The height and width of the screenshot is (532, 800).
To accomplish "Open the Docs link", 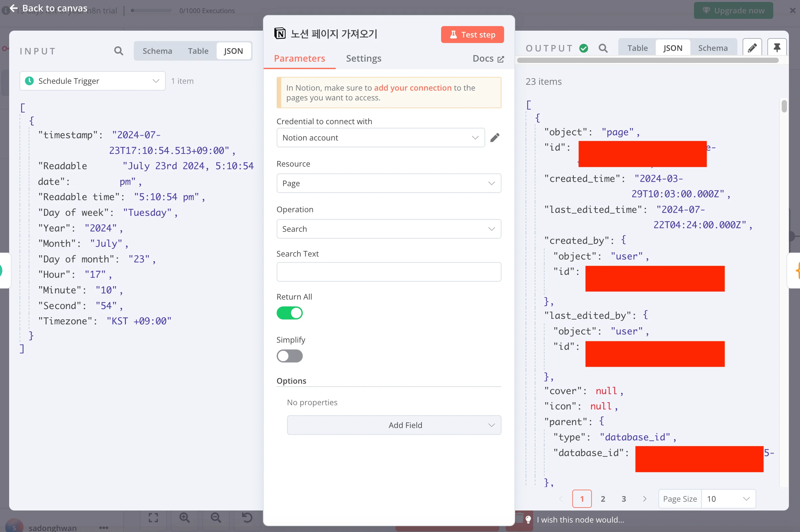I will (x=488, y=58).
